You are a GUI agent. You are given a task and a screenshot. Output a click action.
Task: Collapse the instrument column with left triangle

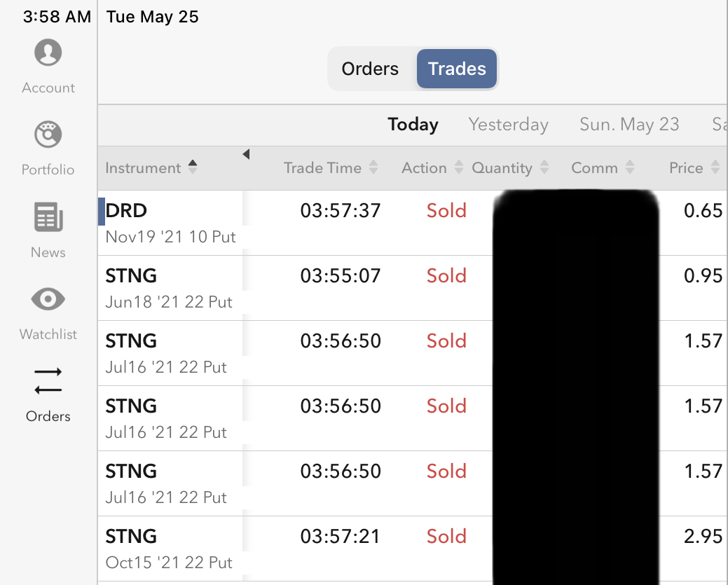246,154
